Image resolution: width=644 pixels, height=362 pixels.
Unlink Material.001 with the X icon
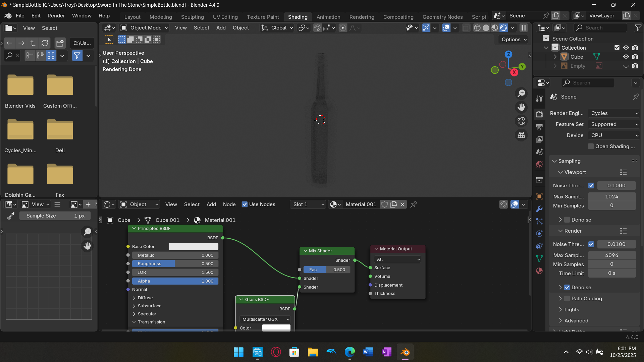point(402,204)
